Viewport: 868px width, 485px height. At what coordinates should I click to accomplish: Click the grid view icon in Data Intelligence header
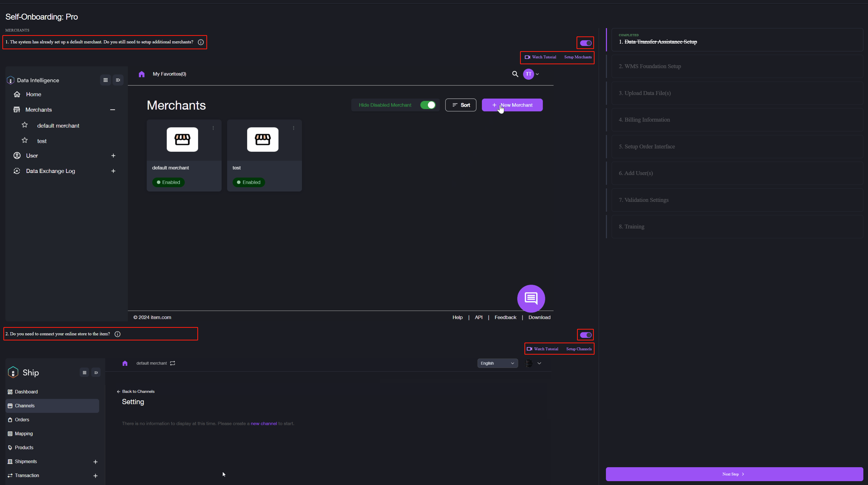[x=106, y=80]
